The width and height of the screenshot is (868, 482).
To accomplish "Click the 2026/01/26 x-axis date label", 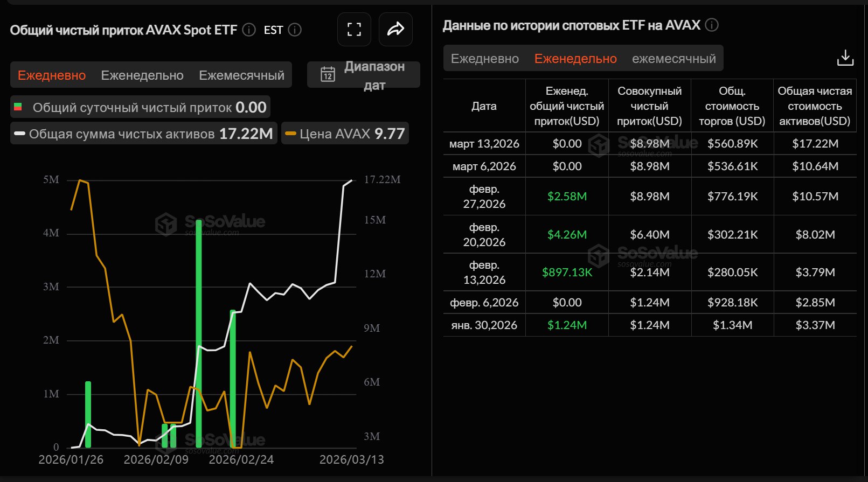I will [x=71, y=460].
